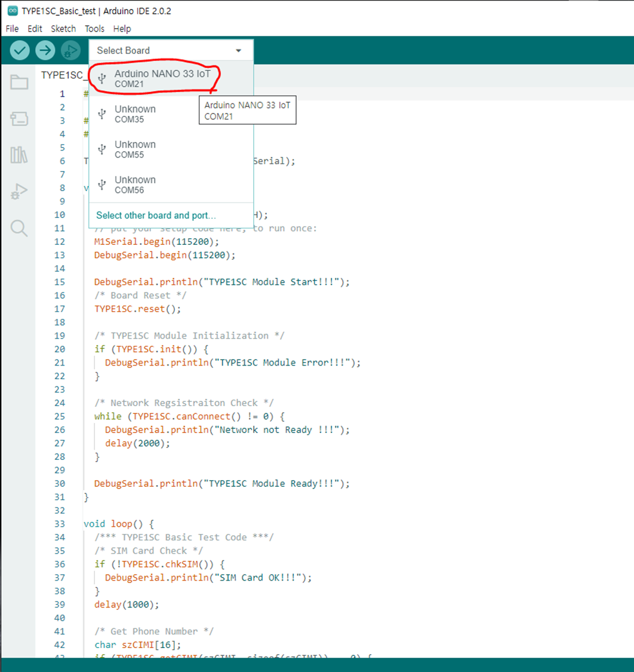Click the Arduino IDE title bar logo

tap(13, 11)
